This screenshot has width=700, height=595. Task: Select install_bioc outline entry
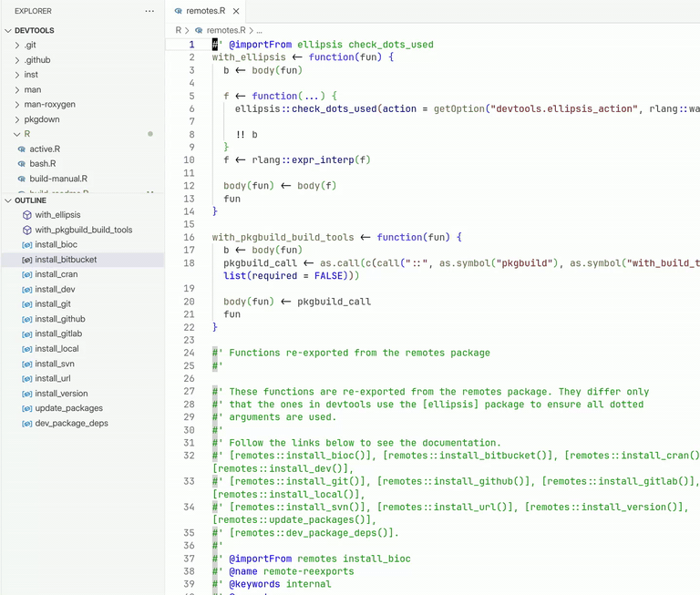56,244
